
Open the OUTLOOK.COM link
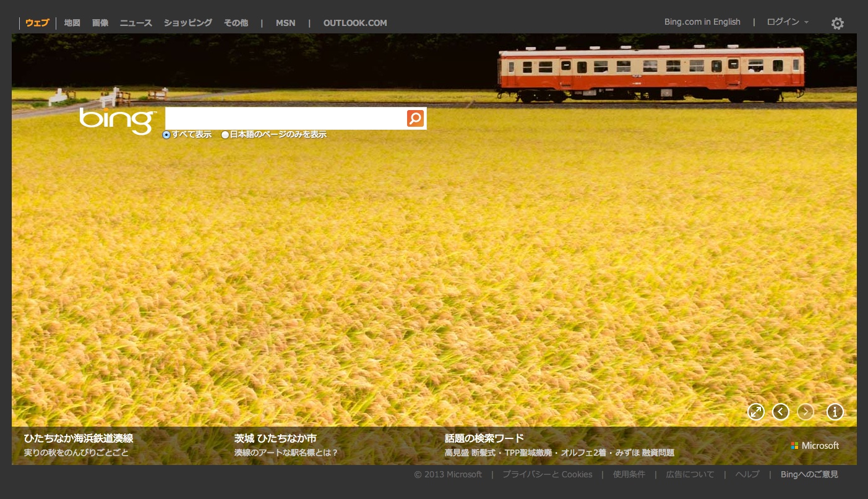click(x=355, y=23)
